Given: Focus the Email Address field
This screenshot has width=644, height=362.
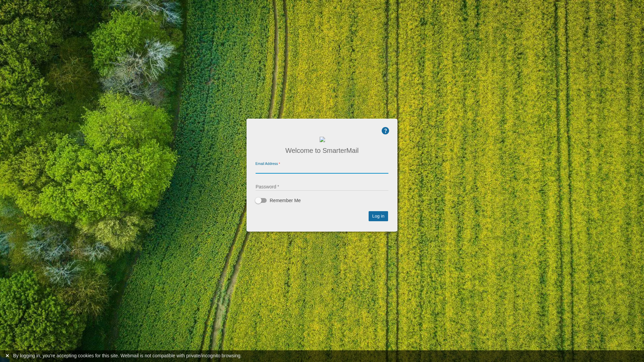Looking at the screenshot, I should tap(322, 169).
